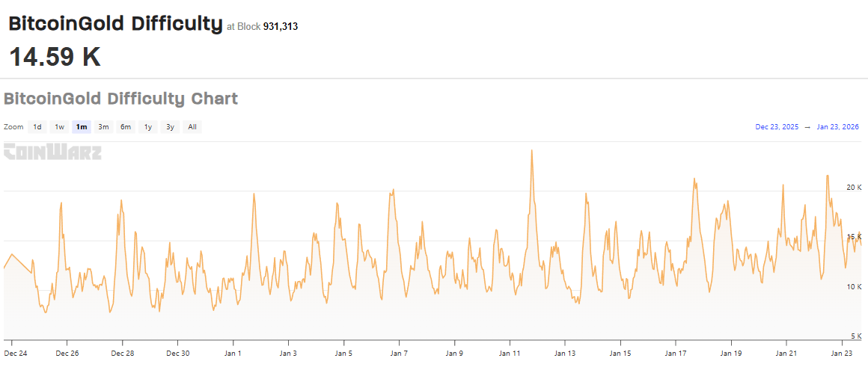
Task: Click the BitcoinGold Difficulty Chart title
Action: coord(120,99)
